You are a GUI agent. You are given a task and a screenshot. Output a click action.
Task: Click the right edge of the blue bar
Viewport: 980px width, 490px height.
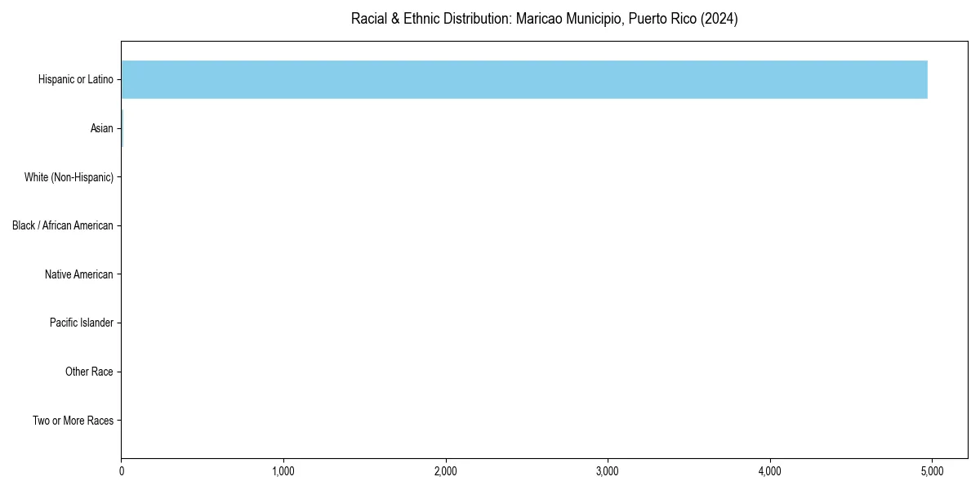click(x=926, y=79)
